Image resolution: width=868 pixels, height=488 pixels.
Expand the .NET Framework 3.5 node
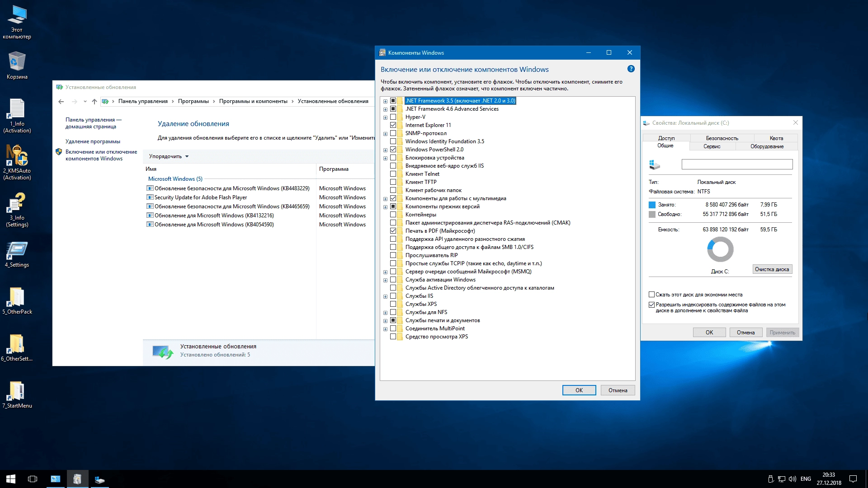385,101
